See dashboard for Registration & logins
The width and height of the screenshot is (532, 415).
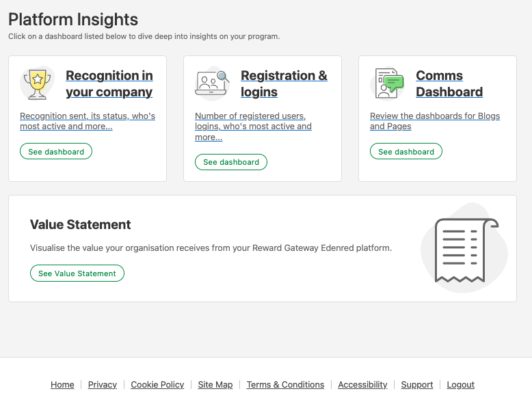[231, 162]
